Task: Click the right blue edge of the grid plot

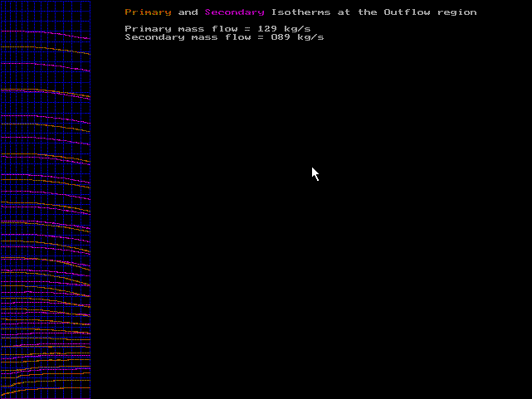Action: point(90,199)
